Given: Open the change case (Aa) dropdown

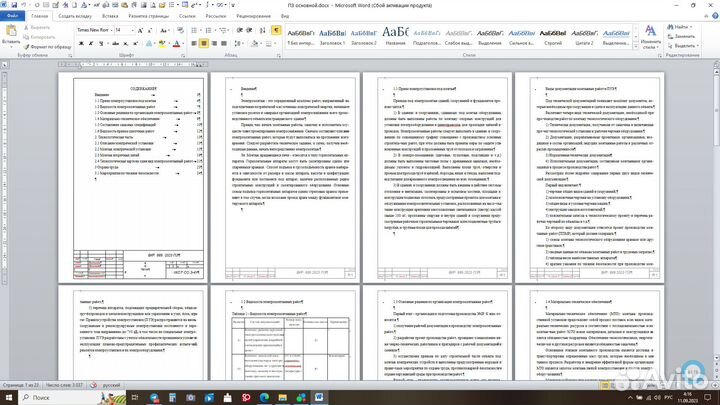Looking at the screenshot, I should pos(164,30).
